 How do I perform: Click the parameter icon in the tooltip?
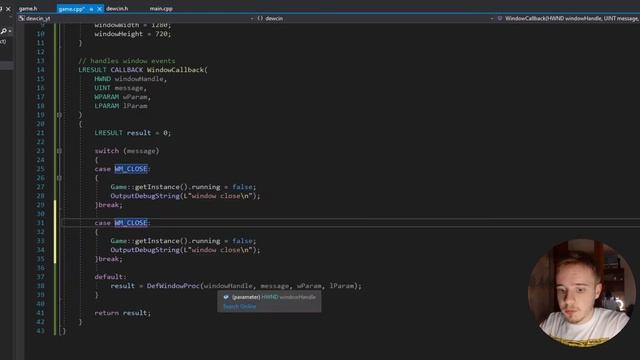click(x=226, y=297)
